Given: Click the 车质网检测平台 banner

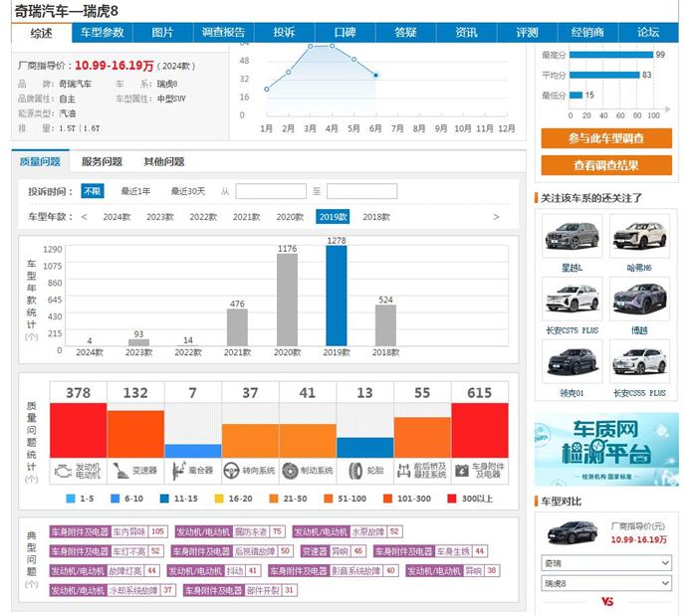Looking at the screenshot, I should click(606, 450).
